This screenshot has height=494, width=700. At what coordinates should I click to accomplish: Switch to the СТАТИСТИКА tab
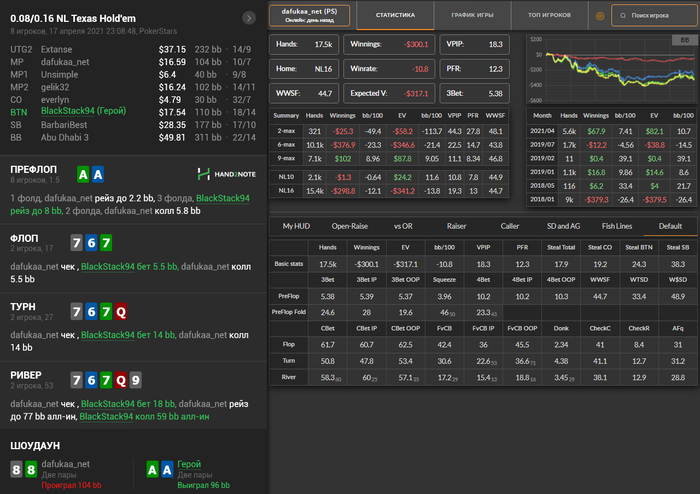click(x=395, y=15)
